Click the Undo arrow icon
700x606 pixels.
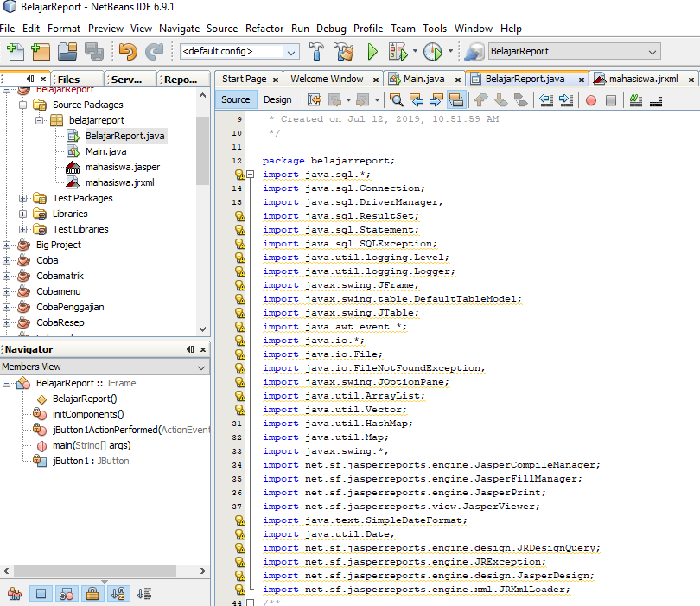tap(128, 52)
